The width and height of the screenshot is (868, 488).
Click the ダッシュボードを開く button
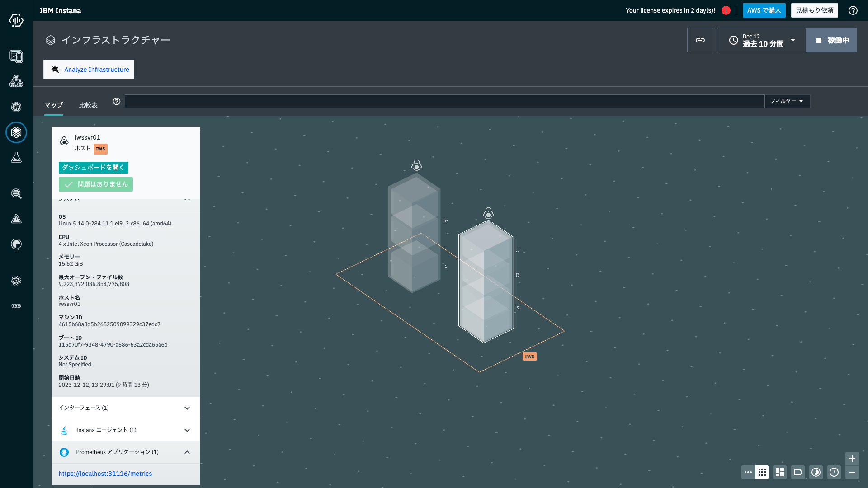click(x=93, y=168)
